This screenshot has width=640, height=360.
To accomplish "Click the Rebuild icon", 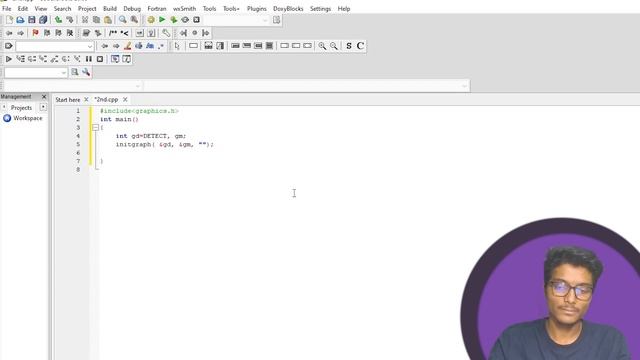I will (185, 20).
